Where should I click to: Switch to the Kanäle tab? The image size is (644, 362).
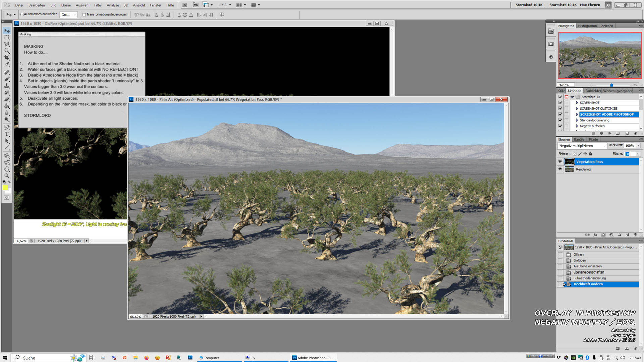pyautogui.click(x=579, y=139)
